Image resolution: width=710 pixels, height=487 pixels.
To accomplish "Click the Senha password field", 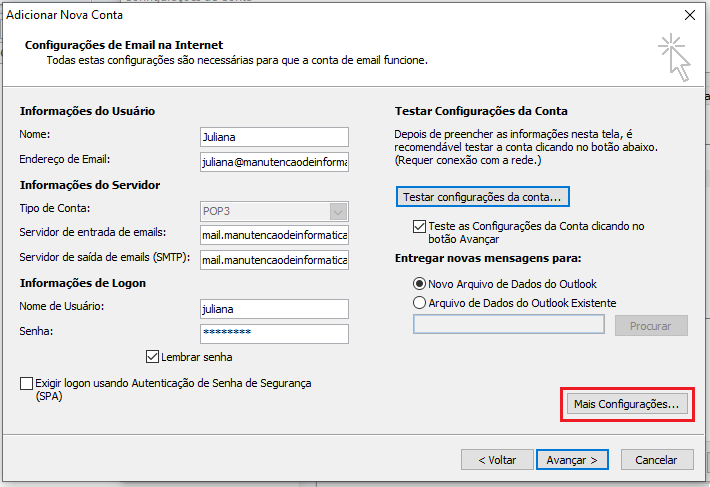I will tap(274, 334).
